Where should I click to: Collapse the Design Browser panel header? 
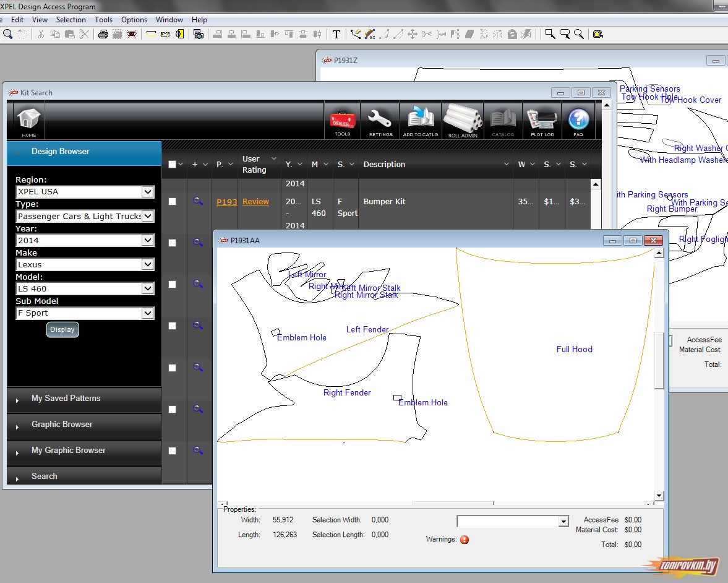pyautogui.click(x=84, y=153)
